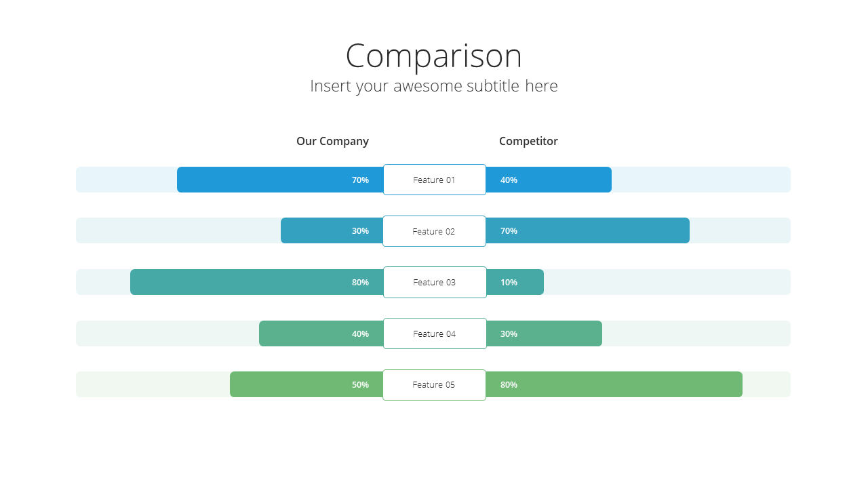Click the subtitle placeholder text

(x=434, y=86)
